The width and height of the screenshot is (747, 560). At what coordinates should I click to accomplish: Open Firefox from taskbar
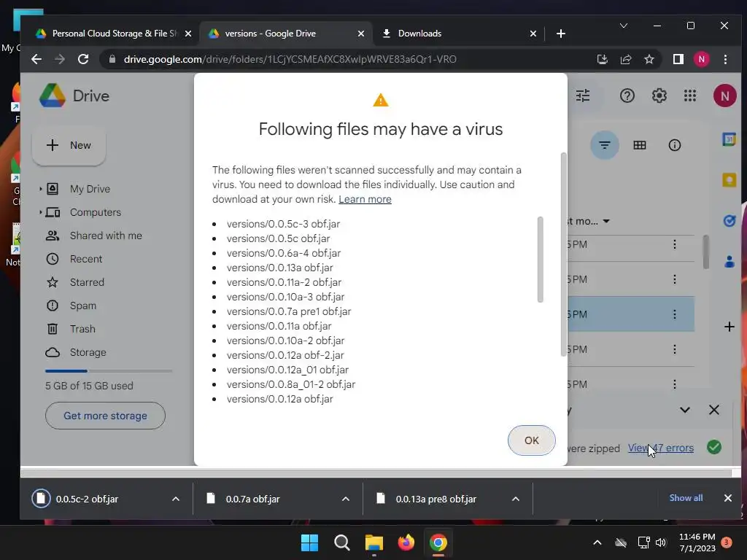click(406, 542)
